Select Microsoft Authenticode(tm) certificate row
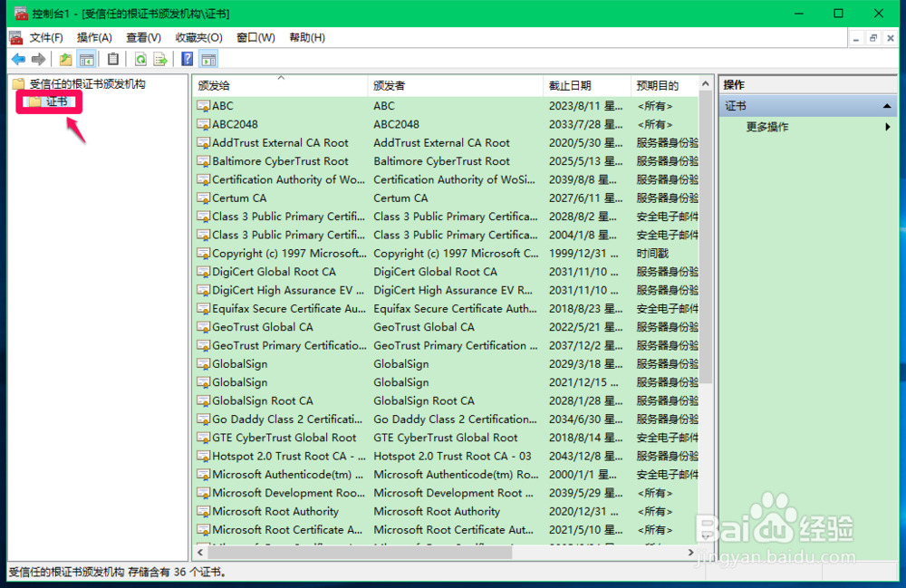Screen dimensions: 906x588 click(446, 474)
